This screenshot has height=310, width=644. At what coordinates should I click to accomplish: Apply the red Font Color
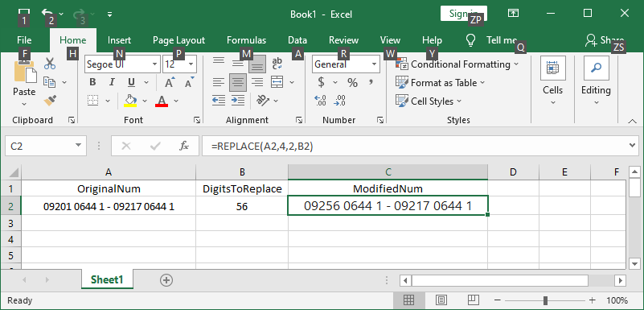162,101
